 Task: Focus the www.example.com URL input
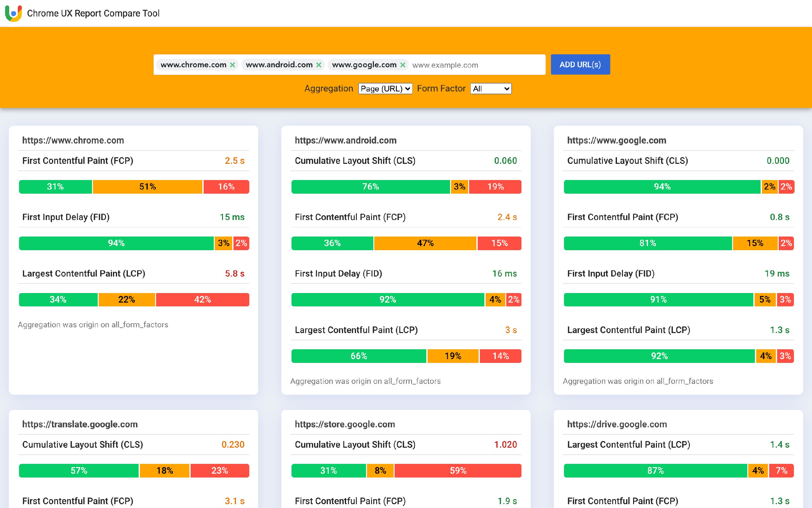coord(476,65)
